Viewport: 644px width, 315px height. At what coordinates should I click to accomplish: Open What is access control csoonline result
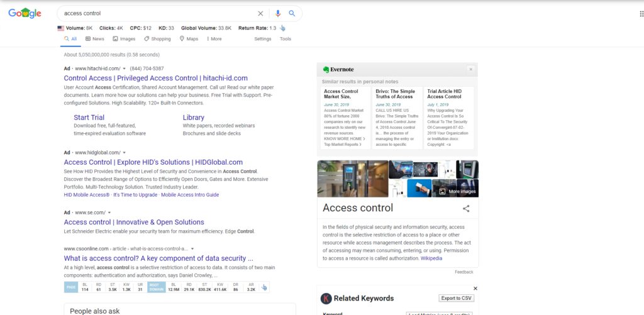coord(158,258)
